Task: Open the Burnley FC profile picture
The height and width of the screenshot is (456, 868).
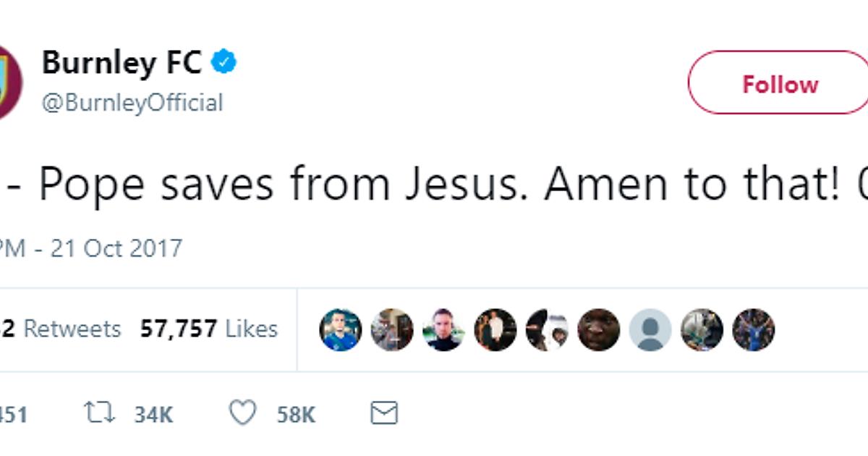Action: click(9, 82)
